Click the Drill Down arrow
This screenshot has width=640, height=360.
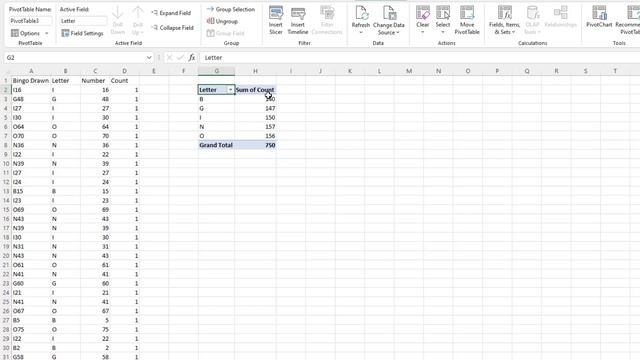[118, 13]
